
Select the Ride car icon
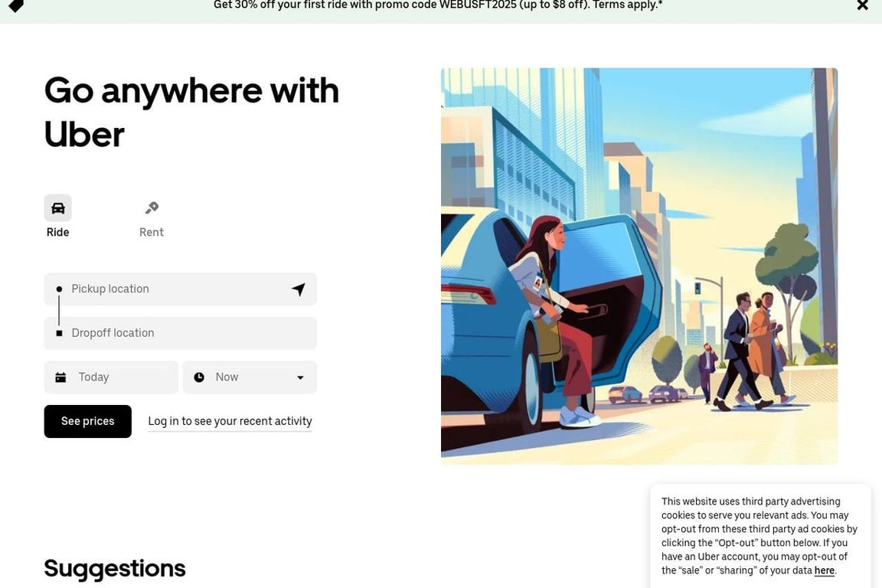point(58,208)
